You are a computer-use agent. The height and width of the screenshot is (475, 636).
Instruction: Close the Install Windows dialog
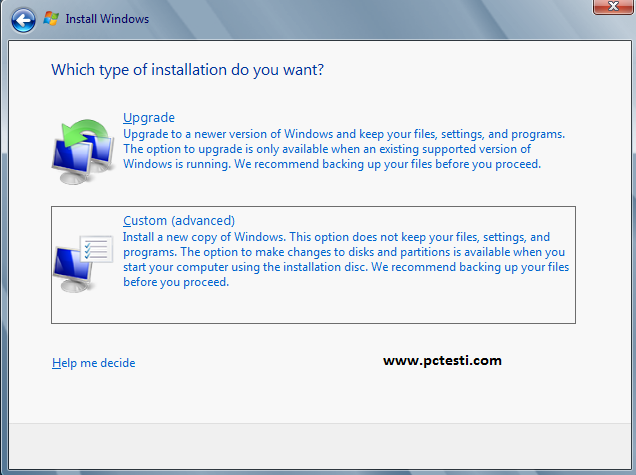pos(613,6)
